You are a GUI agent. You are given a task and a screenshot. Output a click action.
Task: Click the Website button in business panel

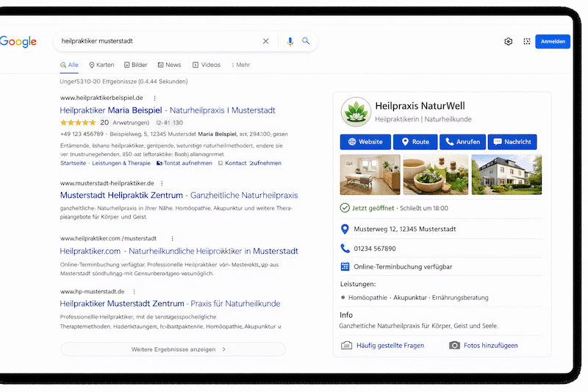(x=365, y=142)
